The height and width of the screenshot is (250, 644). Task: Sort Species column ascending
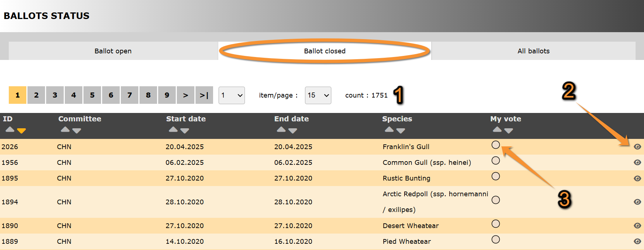[x=389, y=129]
